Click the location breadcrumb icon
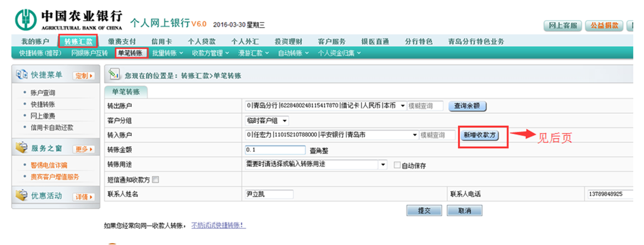The image size is (644, 245). [x=114, y=74]
